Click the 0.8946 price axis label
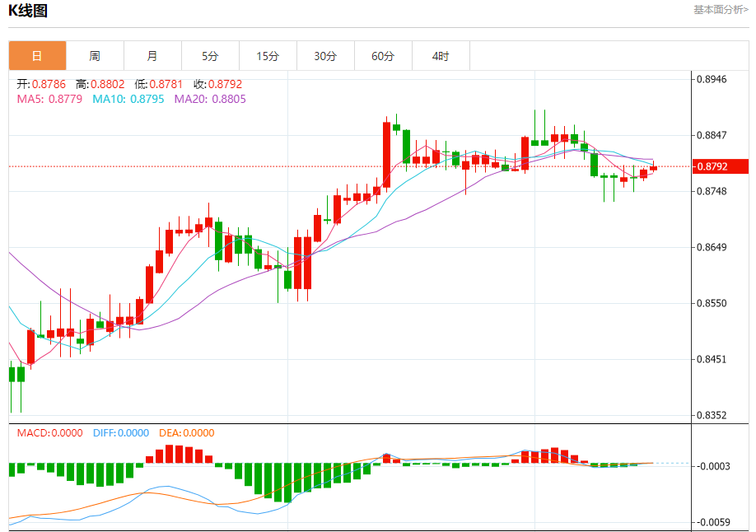This screenshot has height=532, width=756. point(712,79)
